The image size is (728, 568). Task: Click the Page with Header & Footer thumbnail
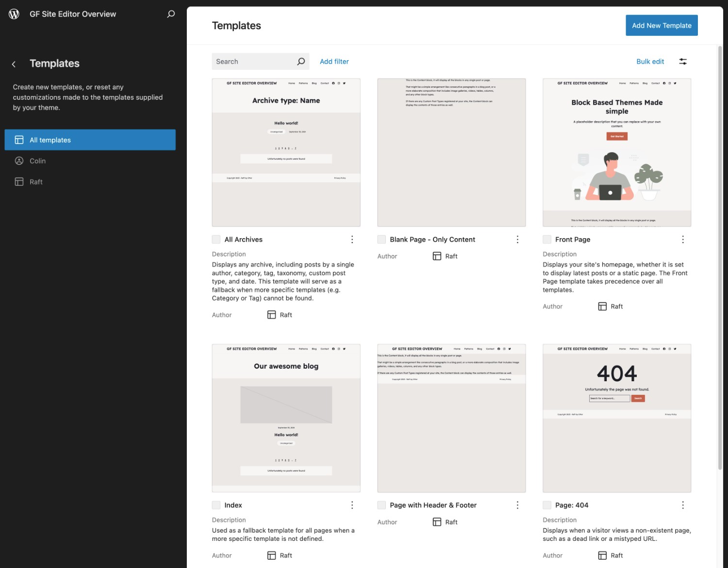pos(451,418)
